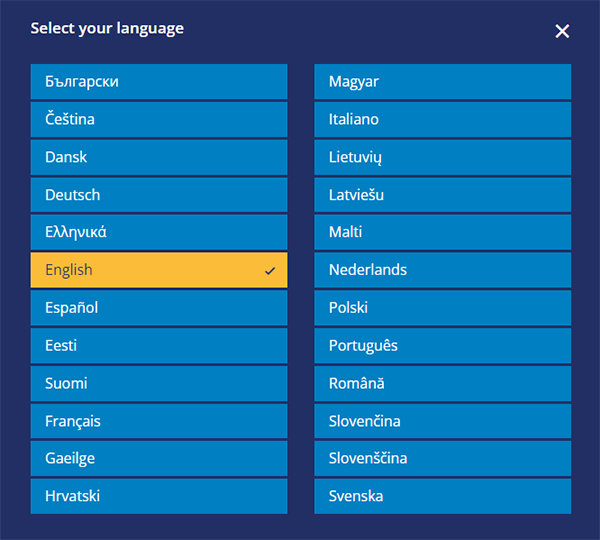Choose Polski as the language
This screenshot has height=540, width=600.
[442, 308]
